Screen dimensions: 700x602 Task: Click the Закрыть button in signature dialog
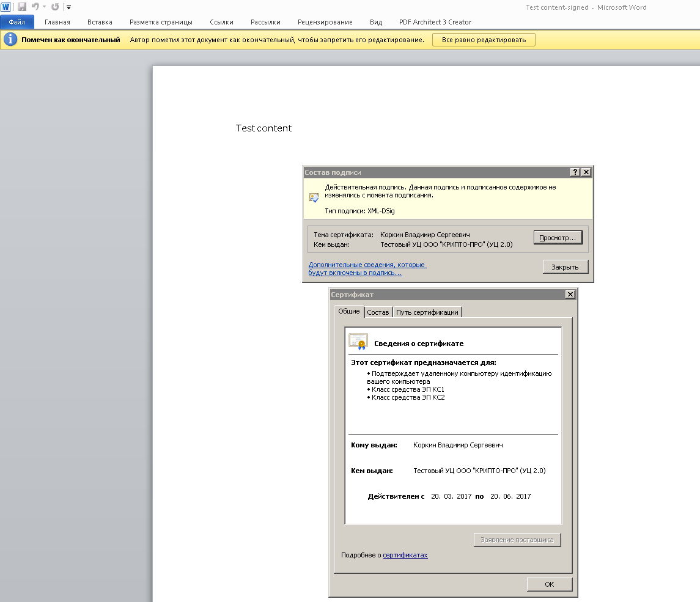[565, 267]
